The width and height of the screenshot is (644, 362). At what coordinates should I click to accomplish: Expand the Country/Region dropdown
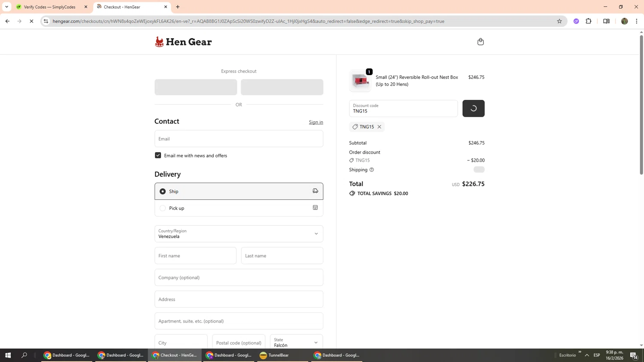[x=239, y=234]
